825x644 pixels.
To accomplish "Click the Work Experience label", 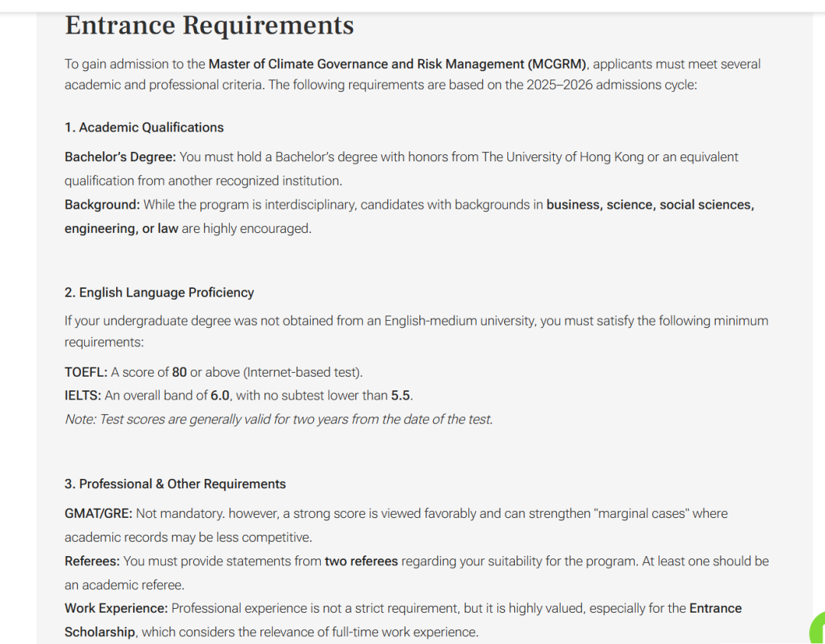I will coord(116,609).
